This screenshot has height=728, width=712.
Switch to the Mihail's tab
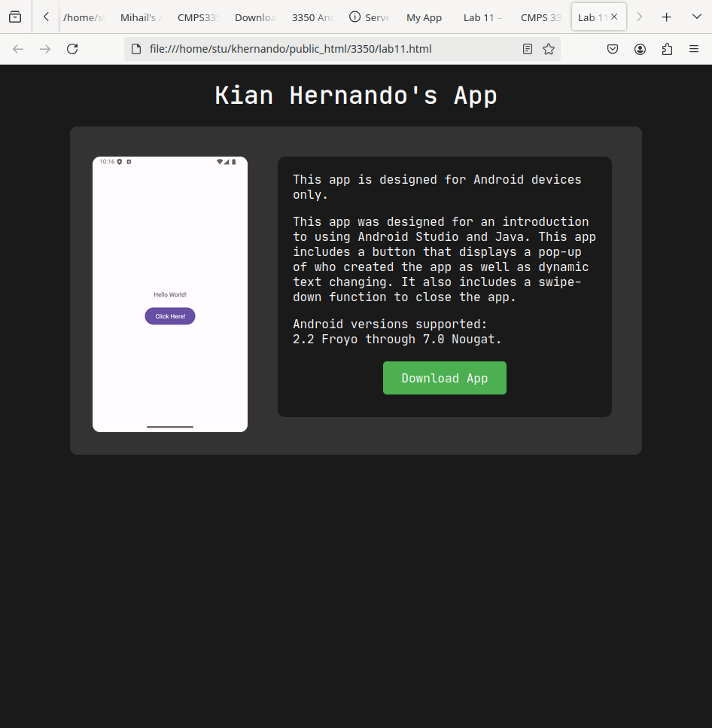click(140, 17)
